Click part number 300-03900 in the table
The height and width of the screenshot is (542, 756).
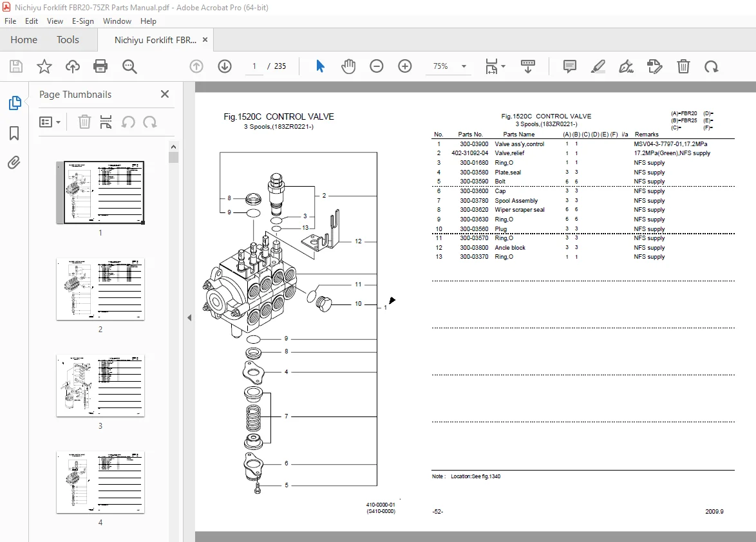(474, 144)
